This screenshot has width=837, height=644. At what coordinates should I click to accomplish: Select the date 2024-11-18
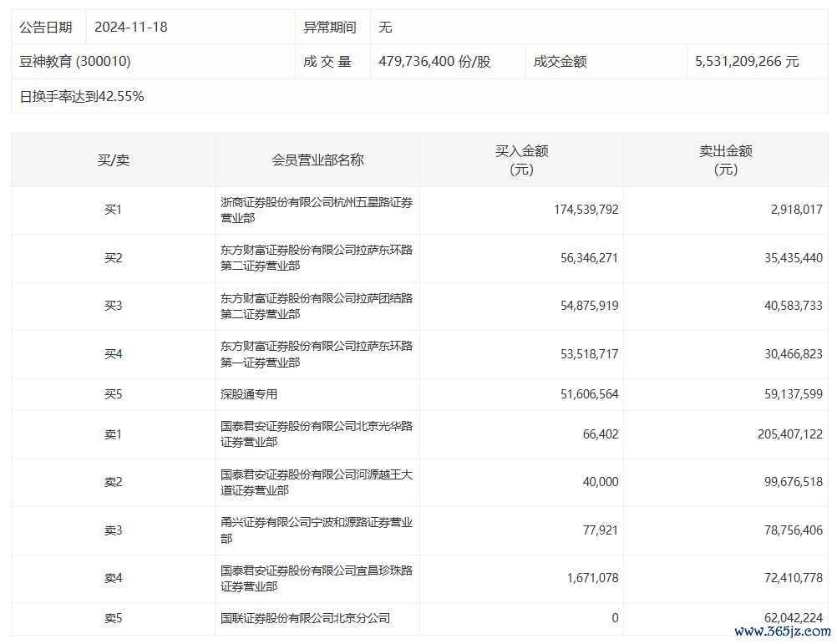[131, 28]
